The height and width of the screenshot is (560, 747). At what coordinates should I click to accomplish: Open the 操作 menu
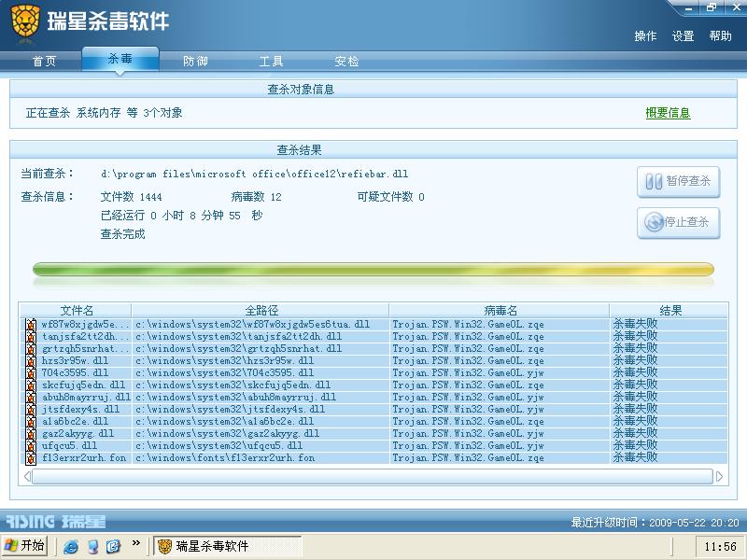[x=645, y=36]
